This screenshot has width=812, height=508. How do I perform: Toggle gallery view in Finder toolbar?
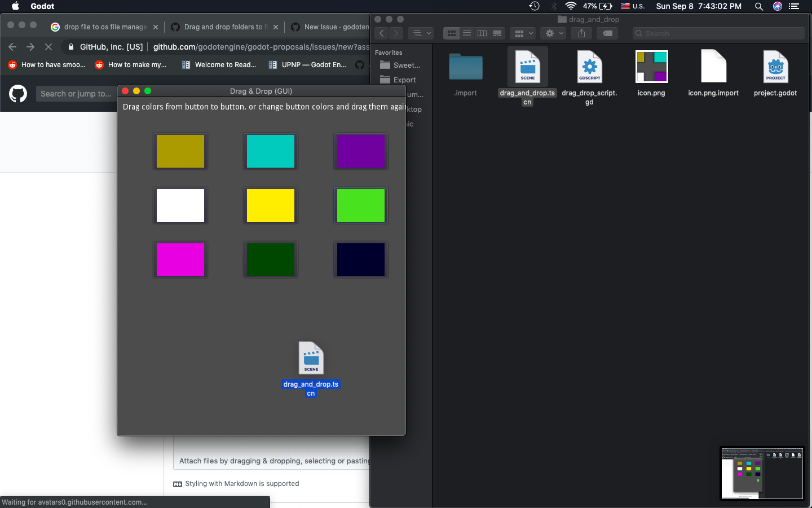(497, 33)
